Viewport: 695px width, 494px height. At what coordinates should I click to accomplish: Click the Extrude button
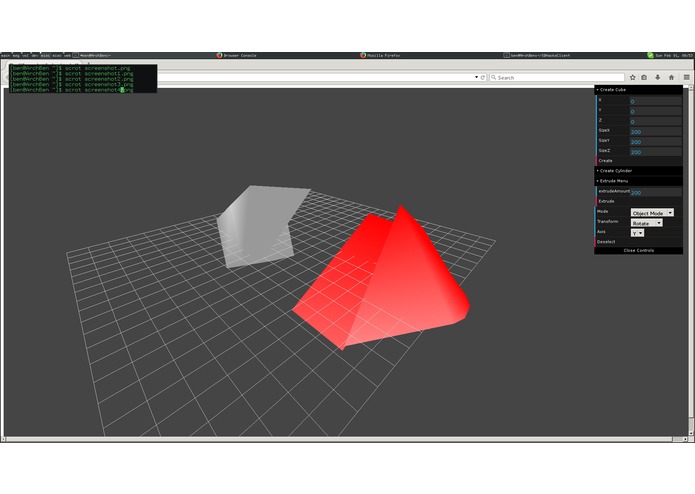(639, 201)
